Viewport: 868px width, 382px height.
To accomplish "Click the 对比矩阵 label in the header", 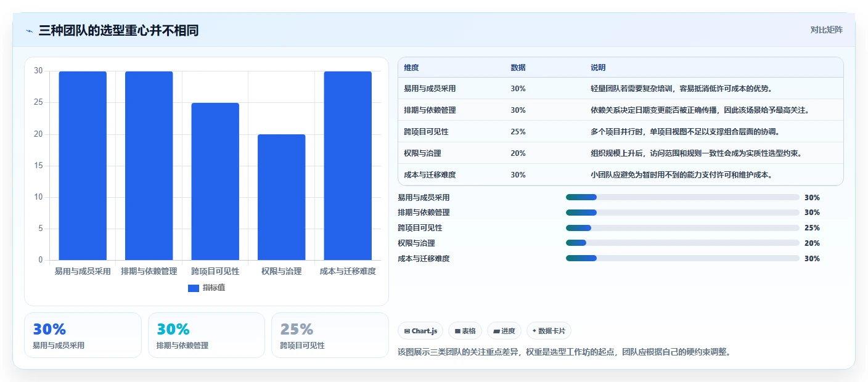I will (826, 30).
